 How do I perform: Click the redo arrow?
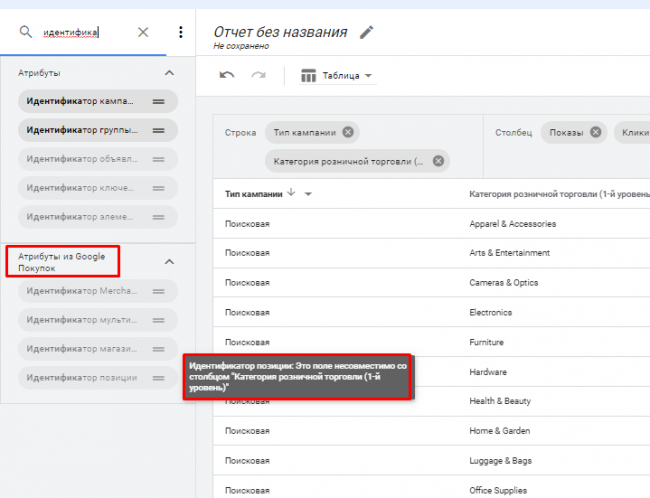tap(259, 76)
